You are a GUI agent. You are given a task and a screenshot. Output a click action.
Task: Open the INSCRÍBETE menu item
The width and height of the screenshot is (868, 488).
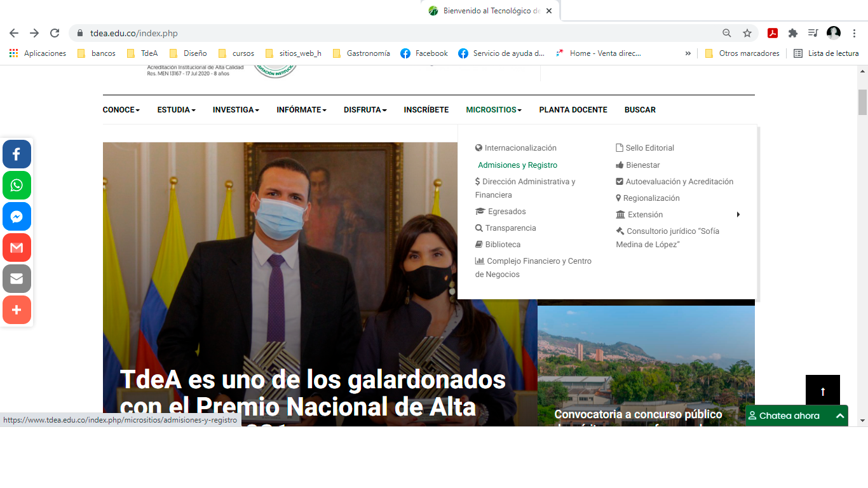point(426,110)
